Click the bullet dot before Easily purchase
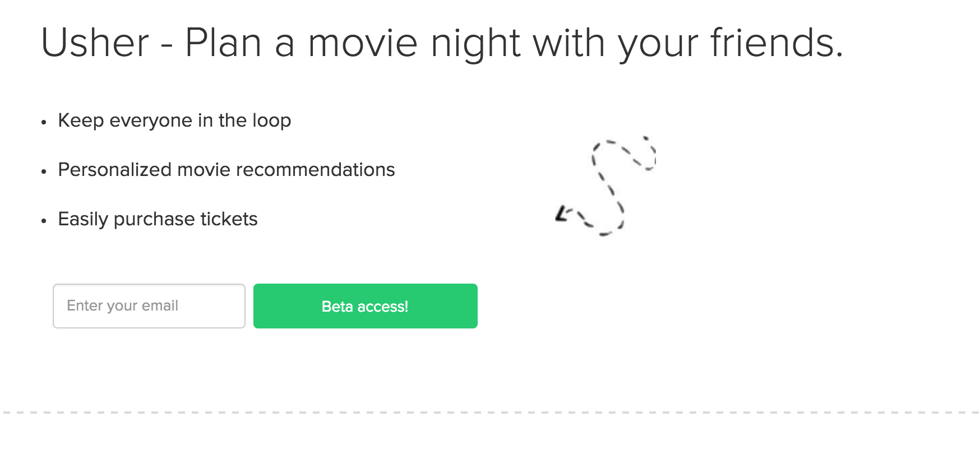The height and width of the screenshot is (454, 980). [44, 221]
